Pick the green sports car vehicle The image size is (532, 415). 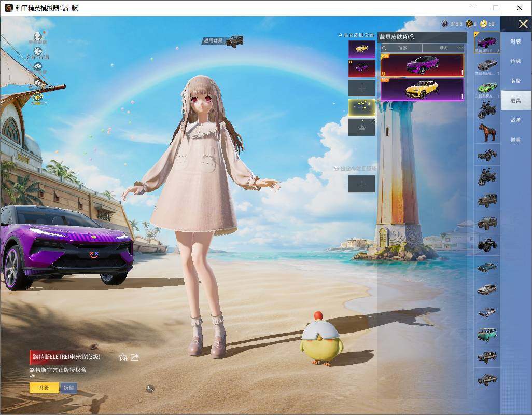487,88
